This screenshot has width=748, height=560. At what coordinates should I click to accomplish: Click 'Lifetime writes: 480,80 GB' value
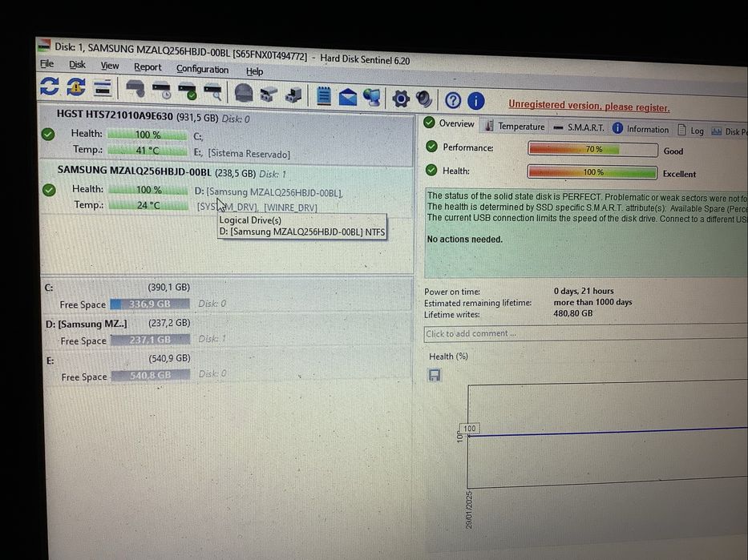pyautogui.click(x=573, y=313)
